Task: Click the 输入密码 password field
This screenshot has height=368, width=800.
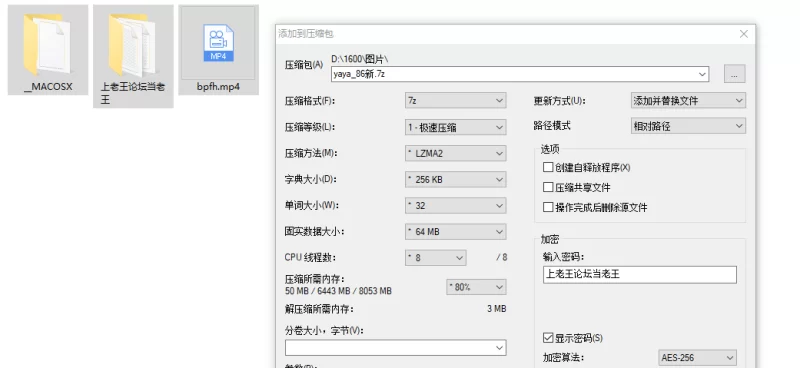Action: 640,275
